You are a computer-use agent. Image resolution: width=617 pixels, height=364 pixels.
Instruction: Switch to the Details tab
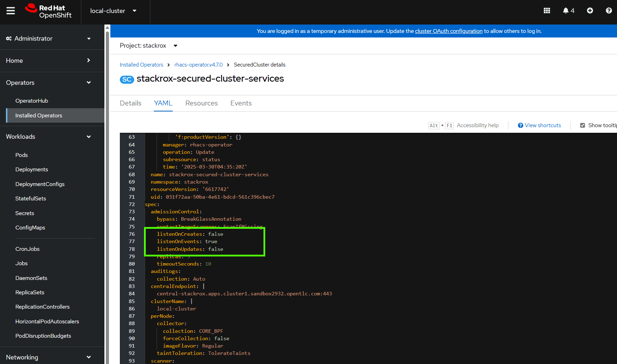131,103
